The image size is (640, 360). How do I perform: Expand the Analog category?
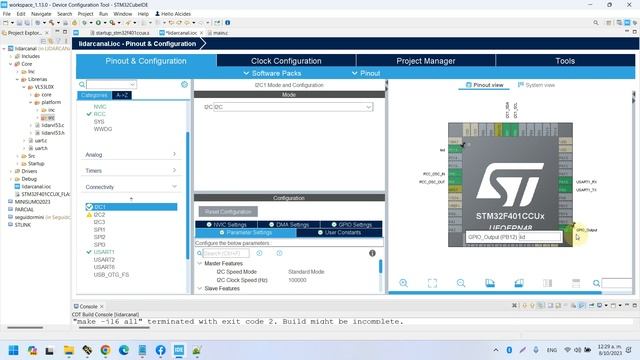pyautogui.click(x=131, y=154)
